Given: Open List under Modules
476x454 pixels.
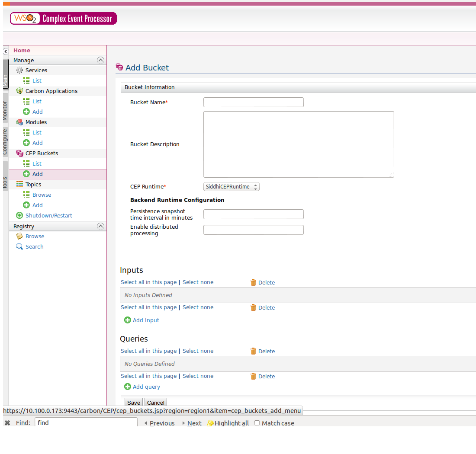Looking at the screenshot, I should pos(37,133).
